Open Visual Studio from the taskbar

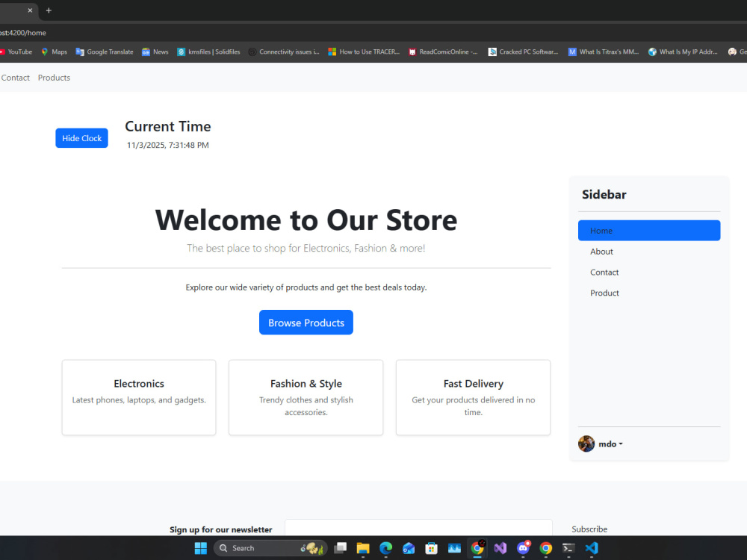pyautogui.click(x=500, y=548)
